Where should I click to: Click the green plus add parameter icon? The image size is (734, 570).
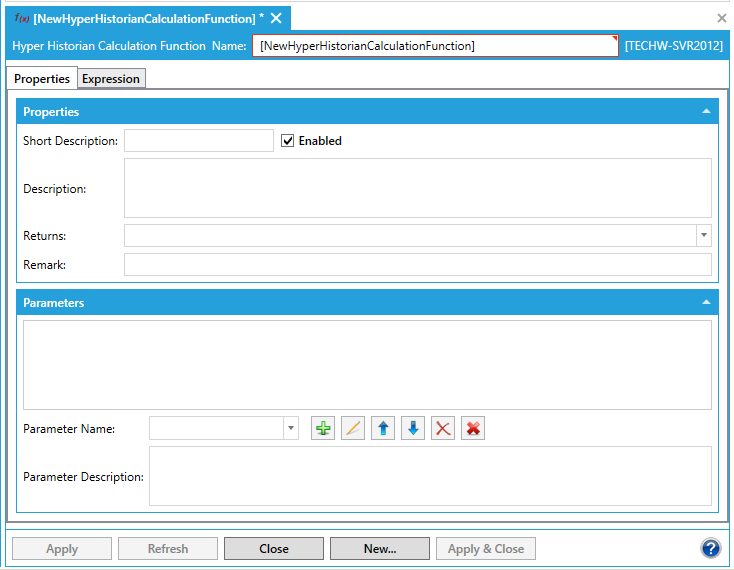point(323,428)
